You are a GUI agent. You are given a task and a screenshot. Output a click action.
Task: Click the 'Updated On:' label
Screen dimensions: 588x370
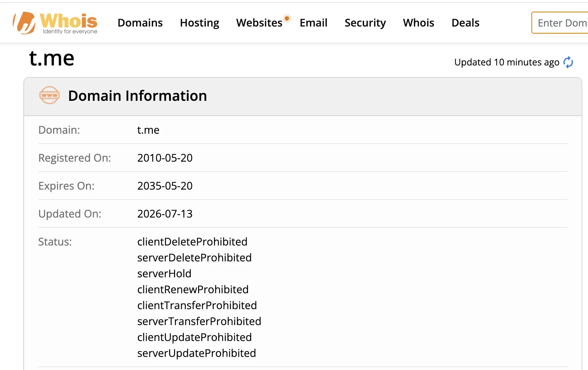[70, 214]
